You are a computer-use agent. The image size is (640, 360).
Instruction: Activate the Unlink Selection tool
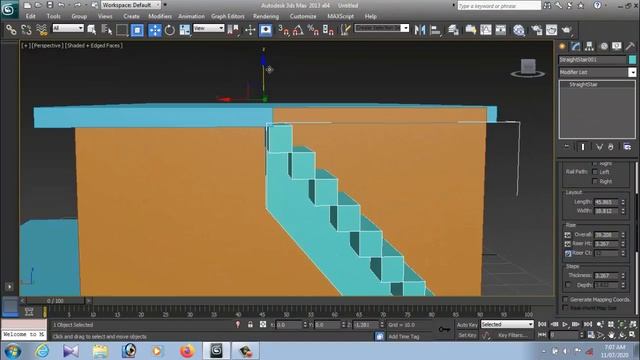click(x=27, y=30)
